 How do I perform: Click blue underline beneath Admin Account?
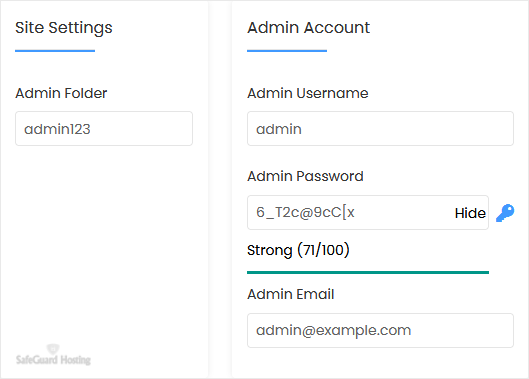287,51
